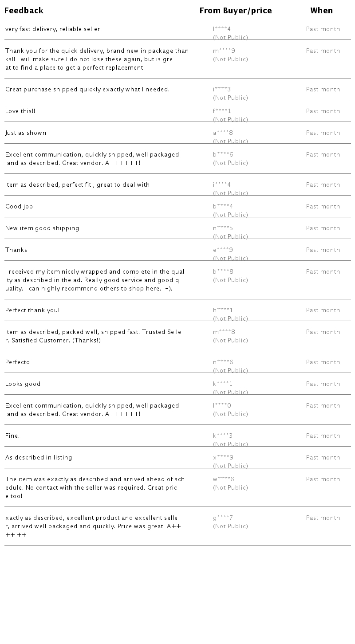Select buyer m****9 username
The image size is (355, 644).
click(224, 51)
